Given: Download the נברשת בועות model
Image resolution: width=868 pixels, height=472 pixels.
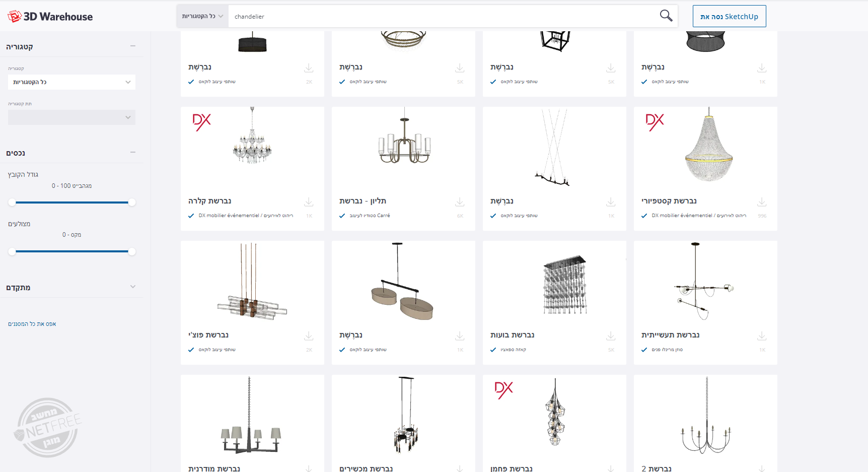Looking at the screenshot, I should coord(611,336).
